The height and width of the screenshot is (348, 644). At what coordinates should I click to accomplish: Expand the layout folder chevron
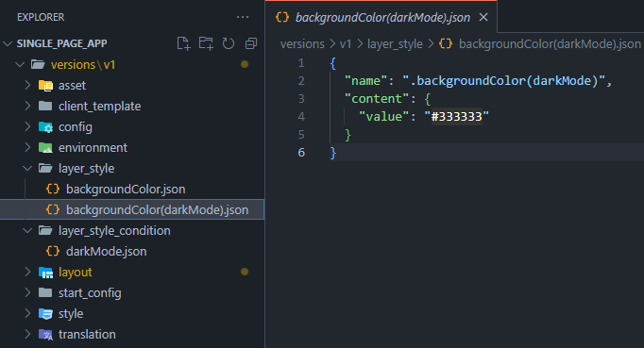(27, 272)
